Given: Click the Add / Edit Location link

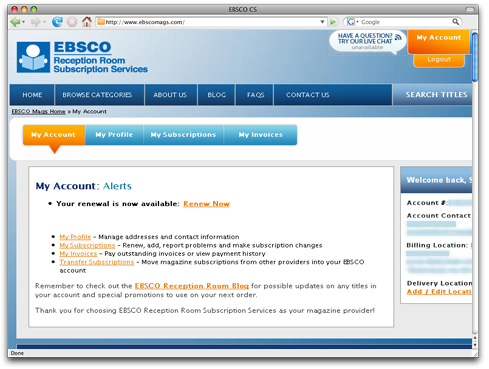Looking at the screenshot, I should pyautogui.click(x=439, y=292).
